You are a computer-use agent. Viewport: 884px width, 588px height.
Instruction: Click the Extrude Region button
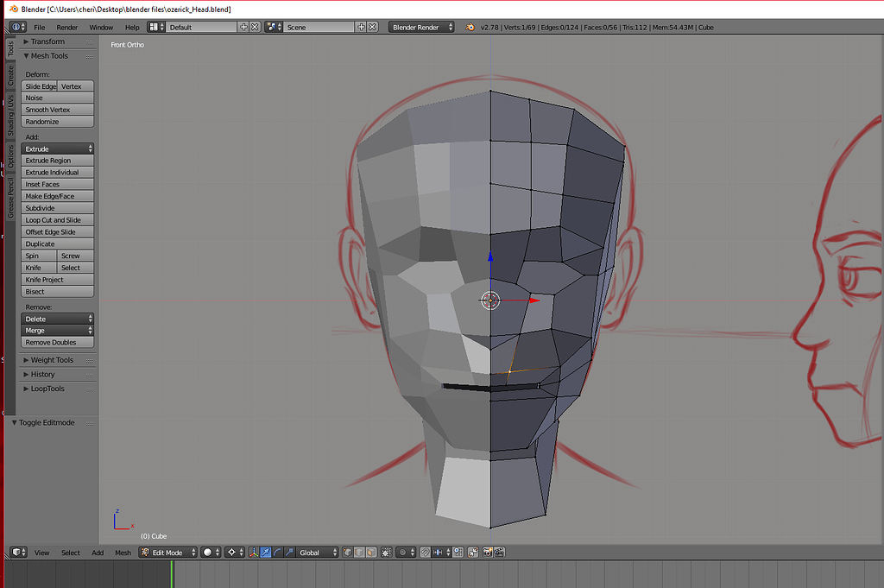[58, 161]
